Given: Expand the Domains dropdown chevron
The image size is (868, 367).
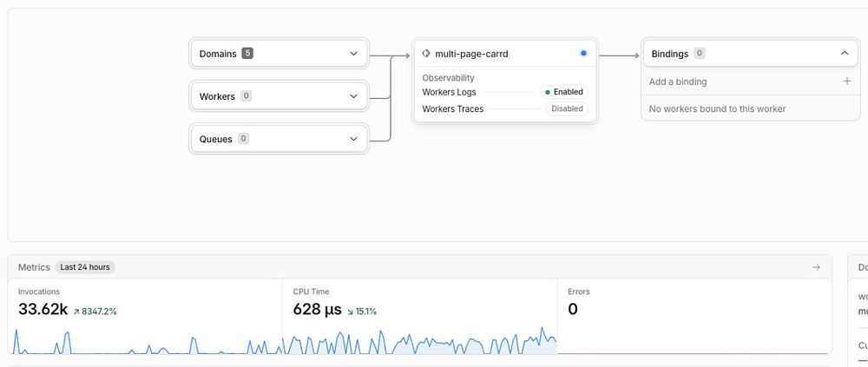Looking at the screenshot, I should click(x=354, y=54).
